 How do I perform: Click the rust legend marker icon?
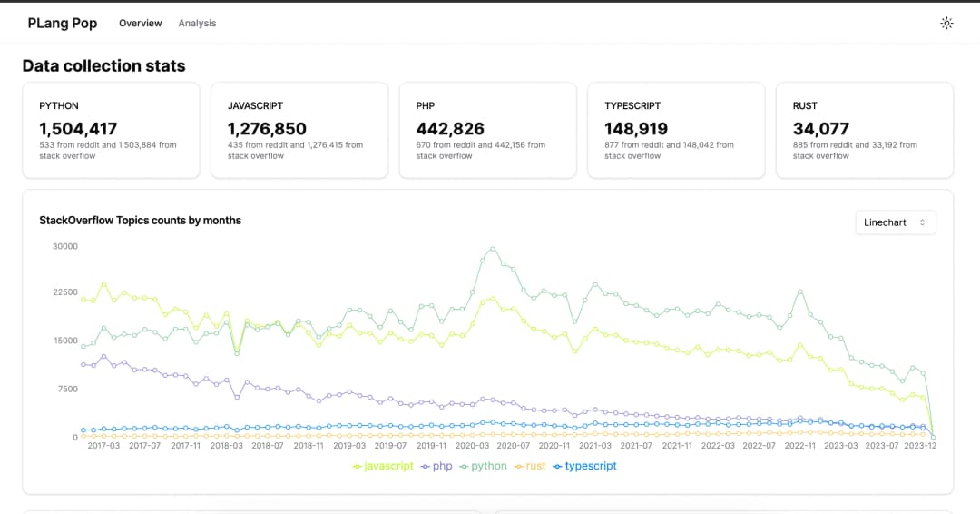(x=519, y=466)
